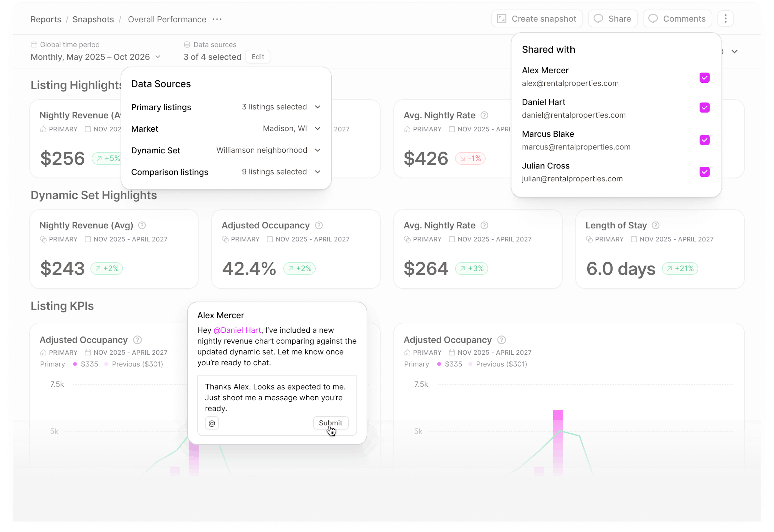Click the Create snapshot button
This screenshot has width=774, height=532.
(537, 19)
